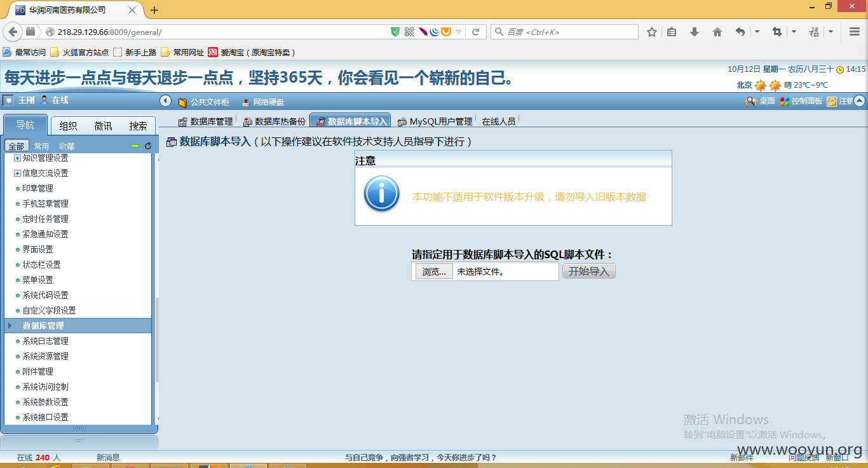Image resolution: width=868 pixels, height=468 pixels.
Task: Click the 百度 search input field
Action: 564,32
